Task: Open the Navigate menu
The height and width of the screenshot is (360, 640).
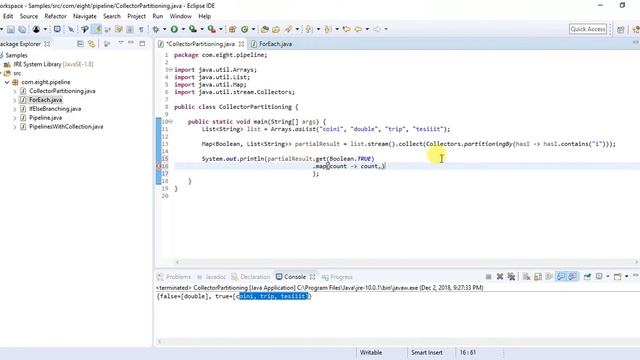Action: tap(84, 16)
